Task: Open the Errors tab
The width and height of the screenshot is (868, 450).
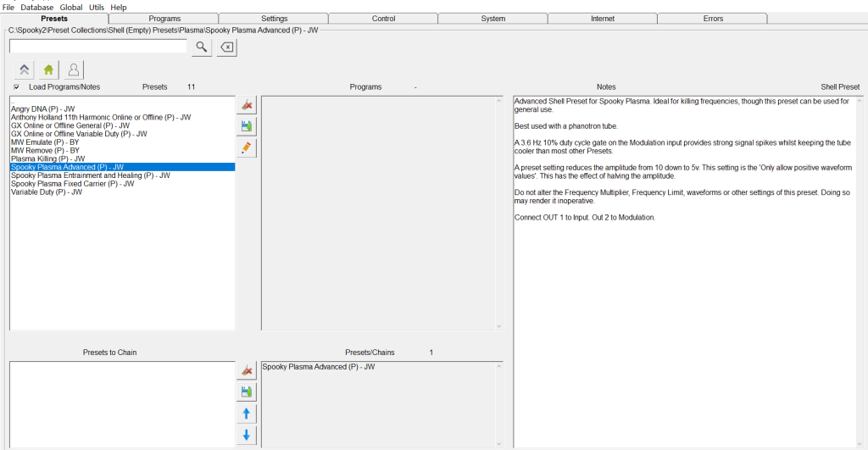Action: pos(713,19)
